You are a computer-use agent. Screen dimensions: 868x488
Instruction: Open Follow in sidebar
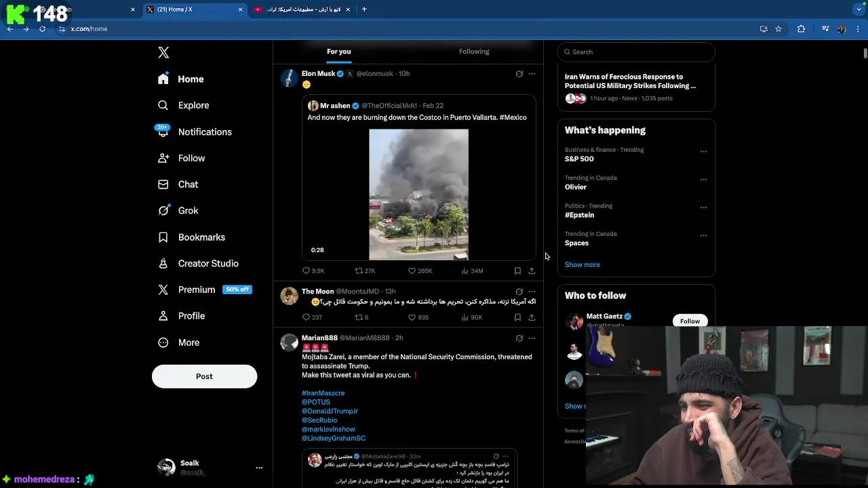(181, 158)
